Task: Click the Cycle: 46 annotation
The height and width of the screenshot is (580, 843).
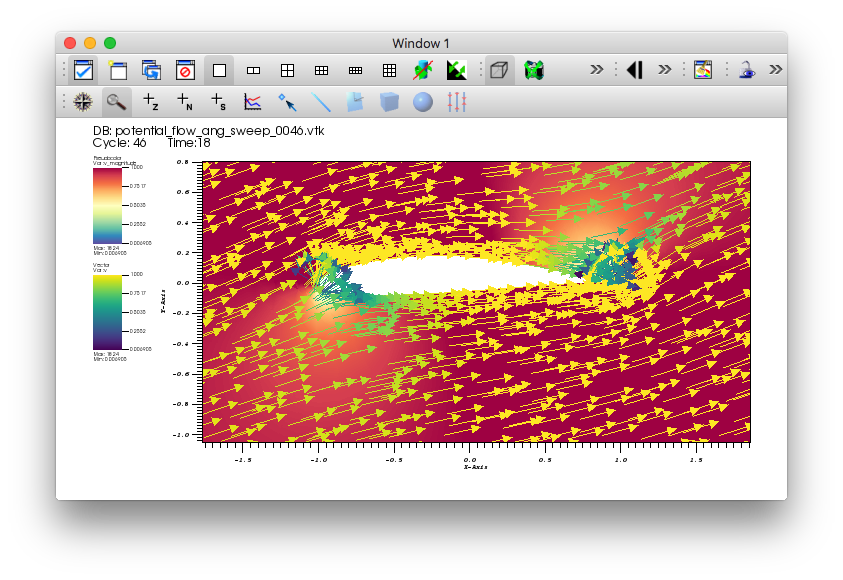Action: [x=119, y=143]
